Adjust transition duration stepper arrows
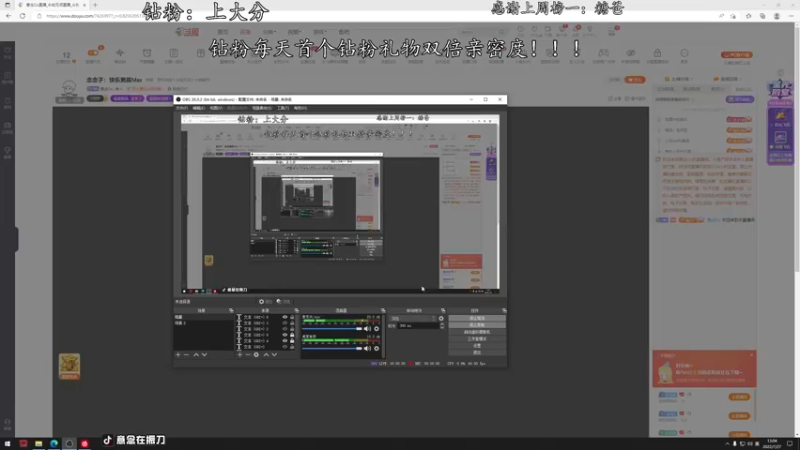The image size is (800, 450). (441, 326)
